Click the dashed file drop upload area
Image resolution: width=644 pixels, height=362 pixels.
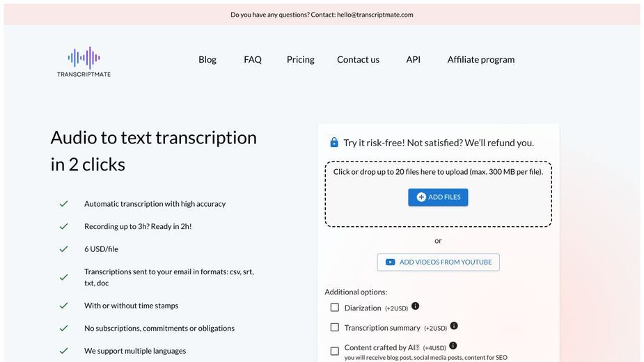(x=438, y=194)
